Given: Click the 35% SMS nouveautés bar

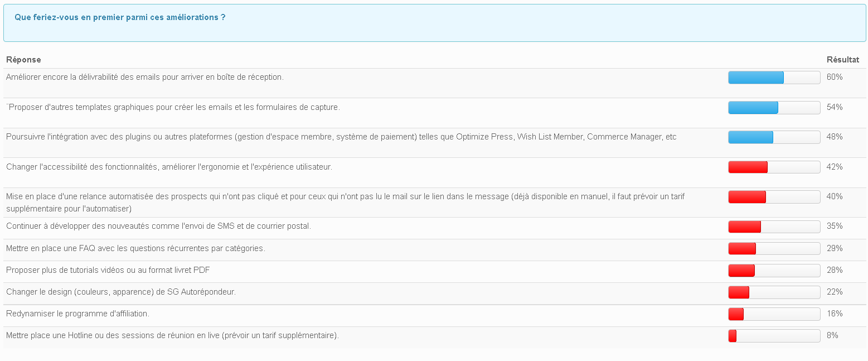Looking at the screenshot, I should 774,227.
